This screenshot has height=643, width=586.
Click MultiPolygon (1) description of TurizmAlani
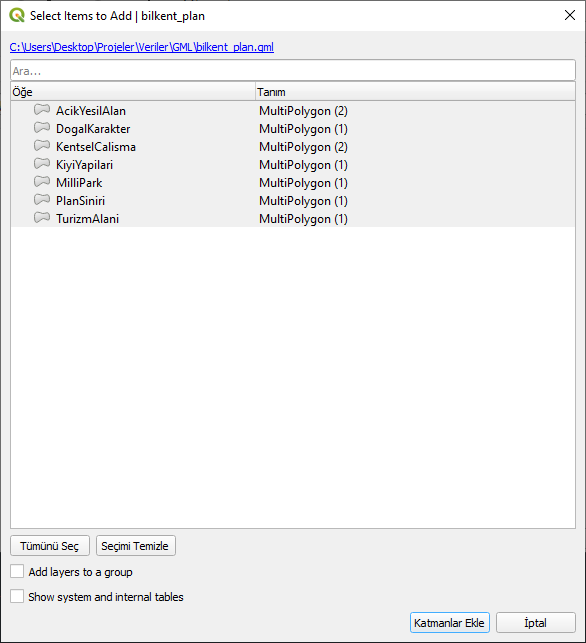(x=303, y=219)
